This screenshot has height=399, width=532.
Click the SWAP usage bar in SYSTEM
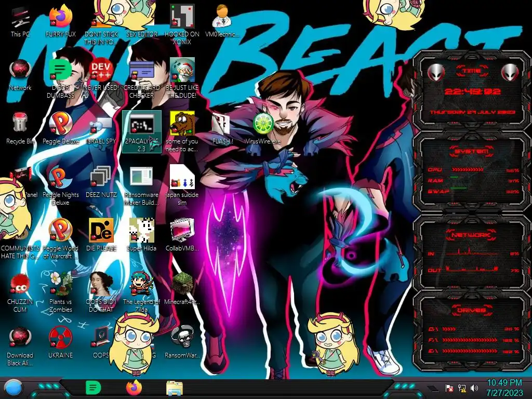point(458,189)
